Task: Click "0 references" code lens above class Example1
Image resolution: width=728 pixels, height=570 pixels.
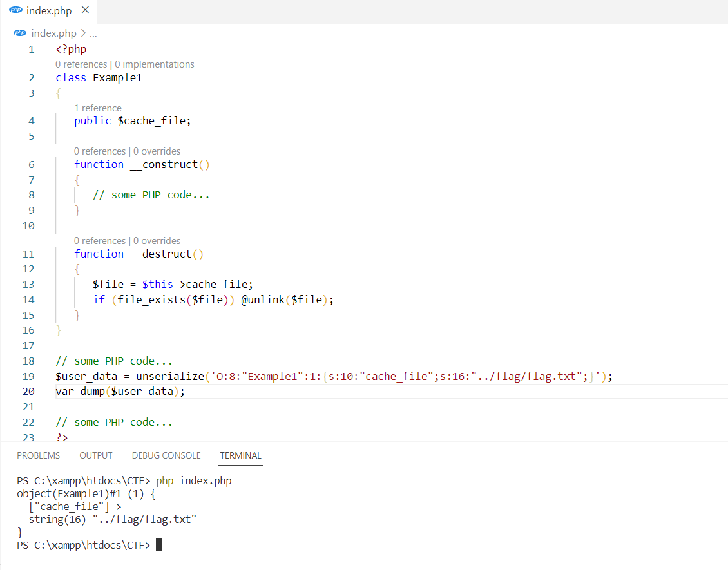Action: pyautogui.click(x=81, y=64)
